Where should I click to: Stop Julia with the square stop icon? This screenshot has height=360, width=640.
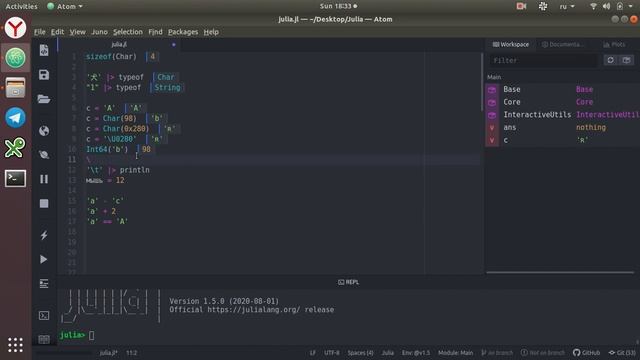click(x=44, y=203)
